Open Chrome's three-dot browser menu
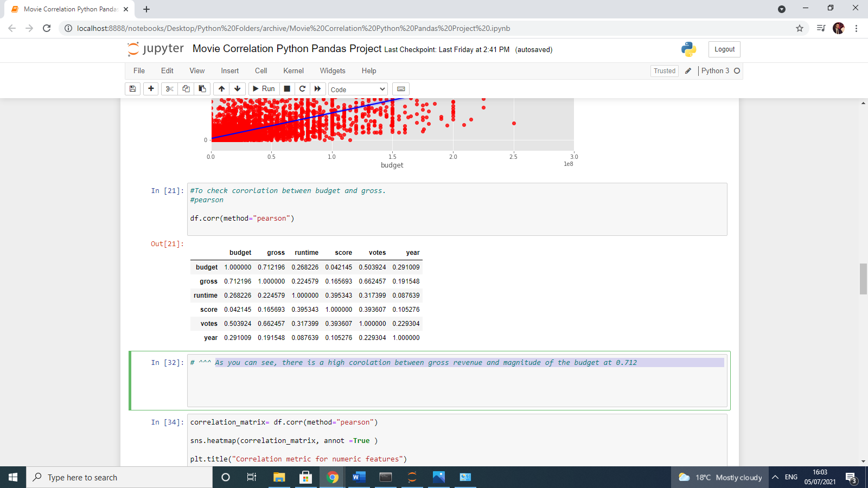The image size is (868, 488). 856,28
